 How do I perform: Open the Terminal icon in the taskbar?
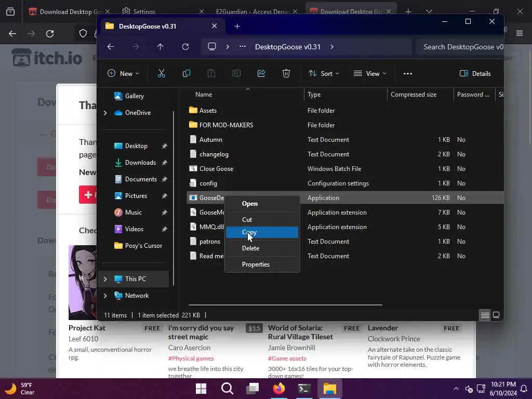click(x=304, y=389)
